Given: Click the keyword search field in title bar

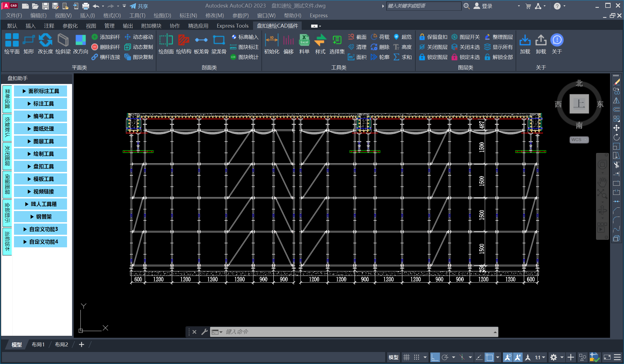Looking at the screenshot, I should (424, 6).
